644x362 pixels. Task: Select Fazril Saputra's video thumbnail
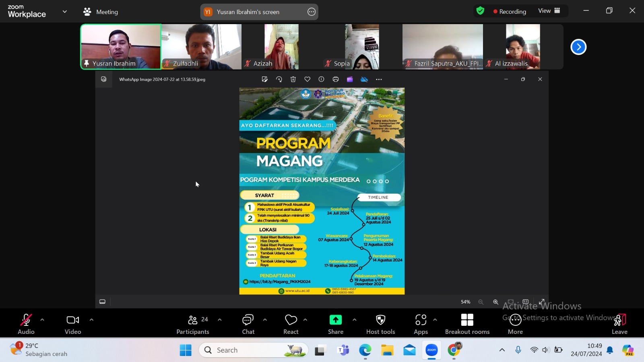click(x=443, y=47)
